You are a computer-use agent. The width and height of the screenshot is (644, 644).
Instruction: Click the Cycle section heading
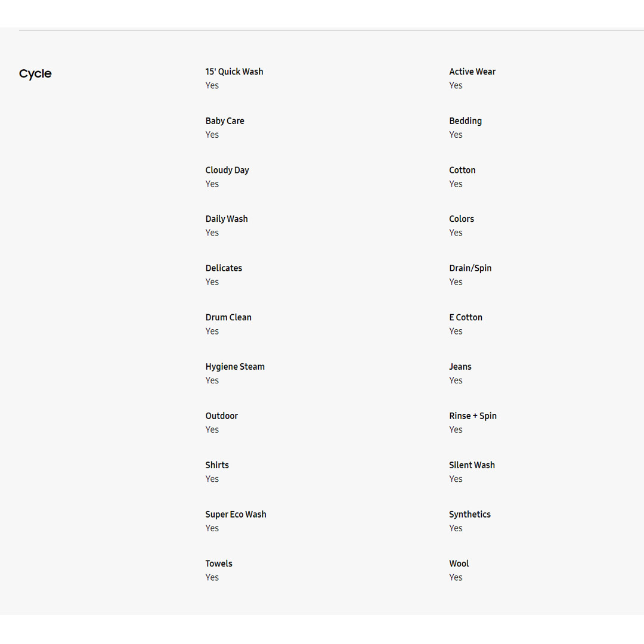(35, 74)
